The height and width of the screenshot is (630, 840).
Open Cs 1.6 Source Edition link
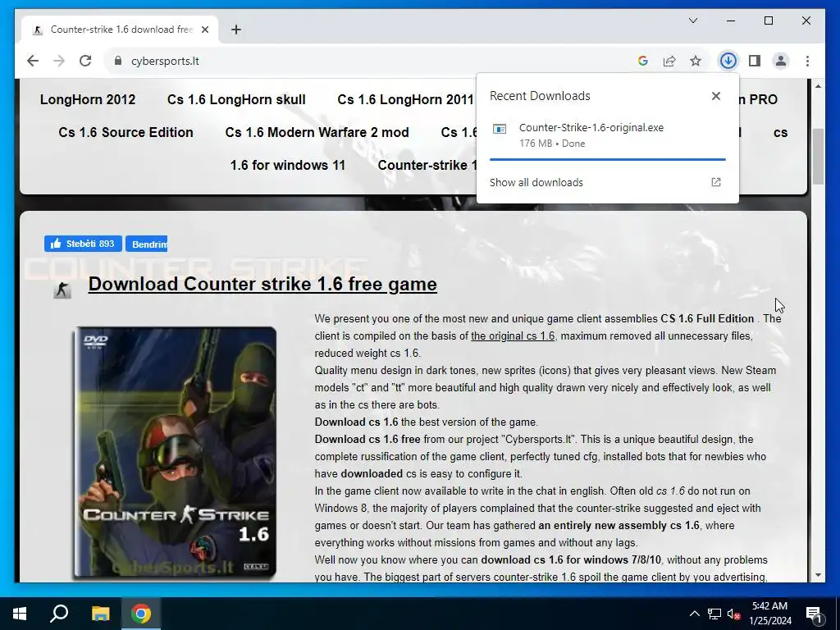coord(126,132)
